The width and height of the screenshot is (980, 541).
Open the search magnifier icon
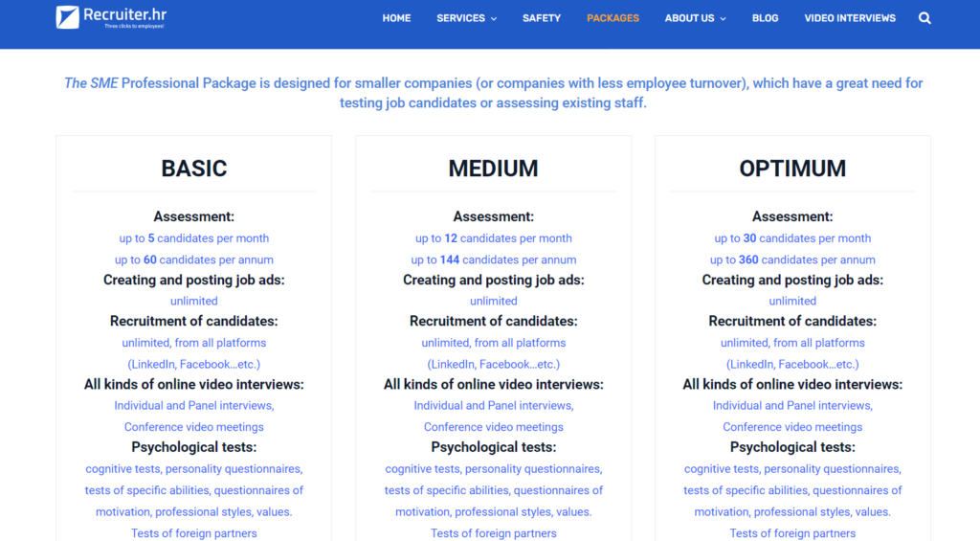click(x=924, y=18)
